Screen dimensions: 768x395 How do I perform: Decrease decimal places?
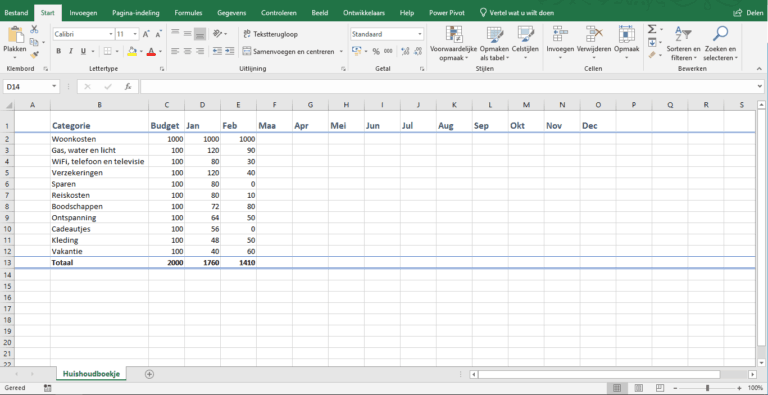click(417, 51)
